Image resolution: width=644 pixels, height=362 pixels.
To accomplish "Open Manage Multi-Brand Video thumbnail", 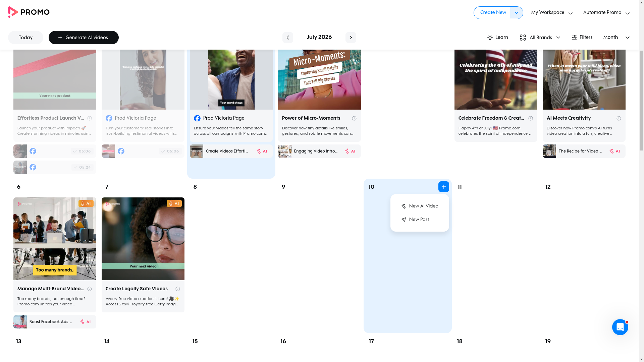I will pyautogui.click(x=55, y=239).
